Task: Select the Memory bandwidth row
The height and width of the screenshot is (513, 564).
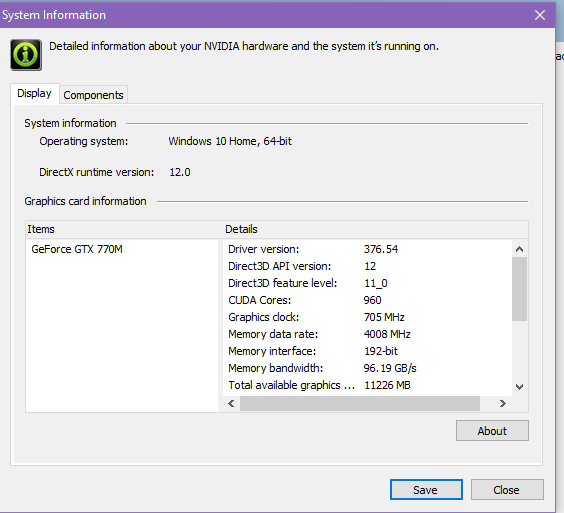Action: click(x=367, y=368)
